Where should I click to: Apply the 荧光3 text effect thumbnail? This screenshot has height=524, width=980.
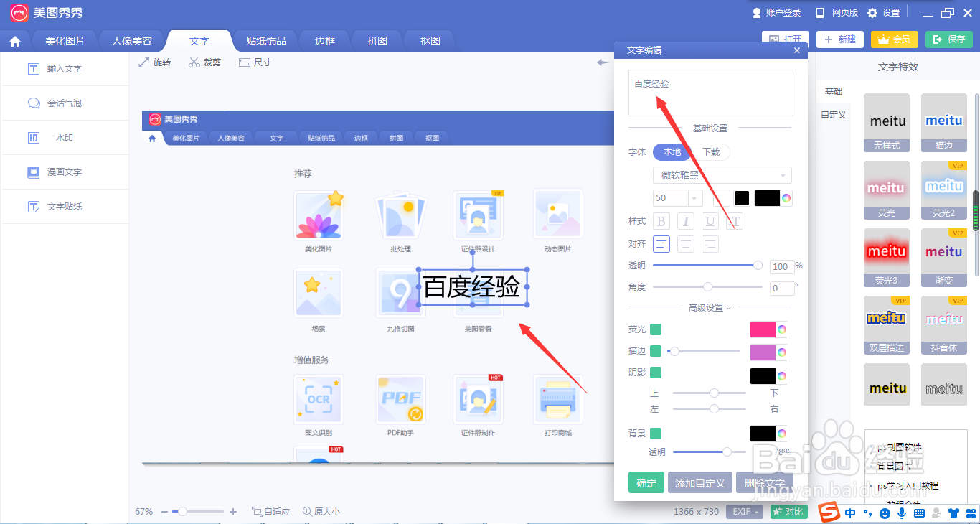887,258
